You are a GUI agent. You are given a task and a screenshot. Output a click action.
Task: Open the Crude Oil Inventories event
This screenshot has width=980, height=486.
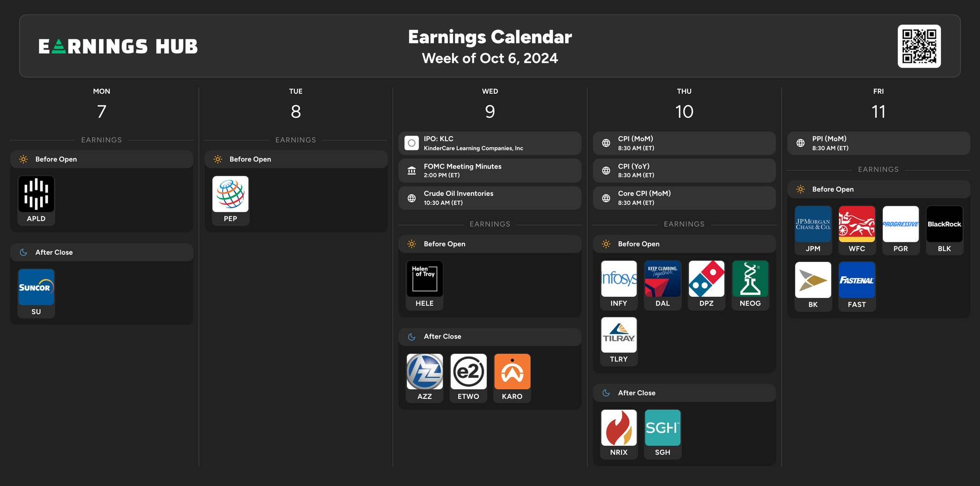(490, 198)
